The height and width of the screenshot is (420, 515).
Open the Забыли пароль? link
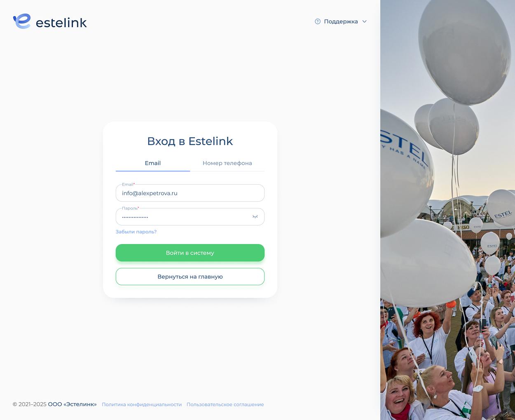click(136, 232)
